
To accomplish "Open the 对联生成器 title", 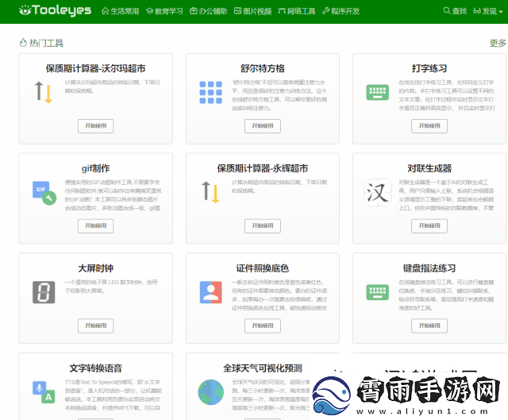I will 429,168.
